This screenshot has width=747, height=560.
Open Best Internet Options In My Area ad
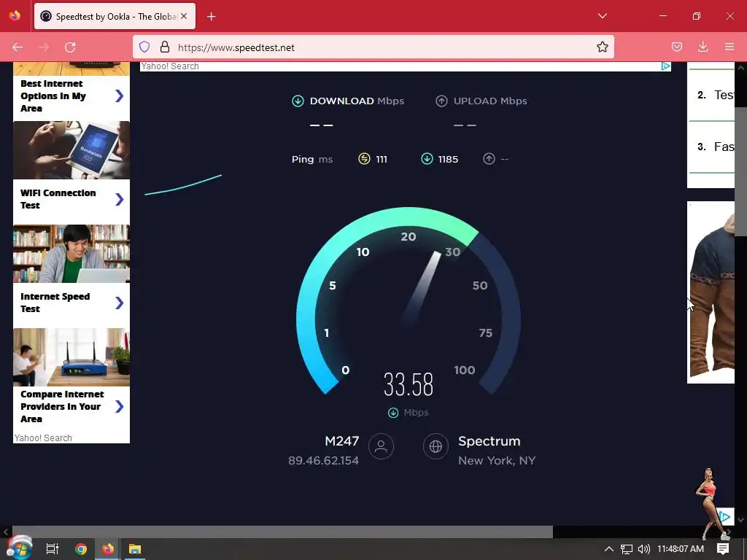coord(71,96)
